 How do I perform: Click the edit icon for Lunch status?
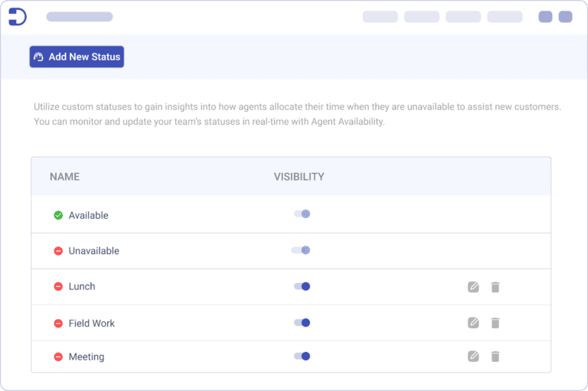tap(473, 287)
